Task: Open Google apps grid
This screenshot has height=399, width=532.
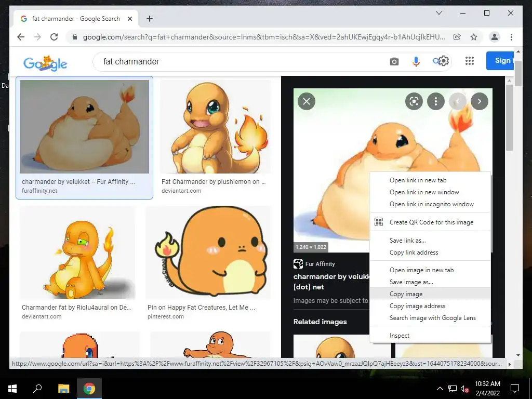Action: [470, 61]
